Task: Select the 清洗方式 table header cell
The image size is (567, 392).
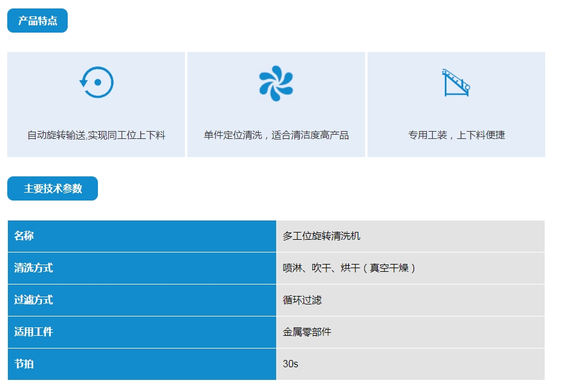Action: pos(141,268)
